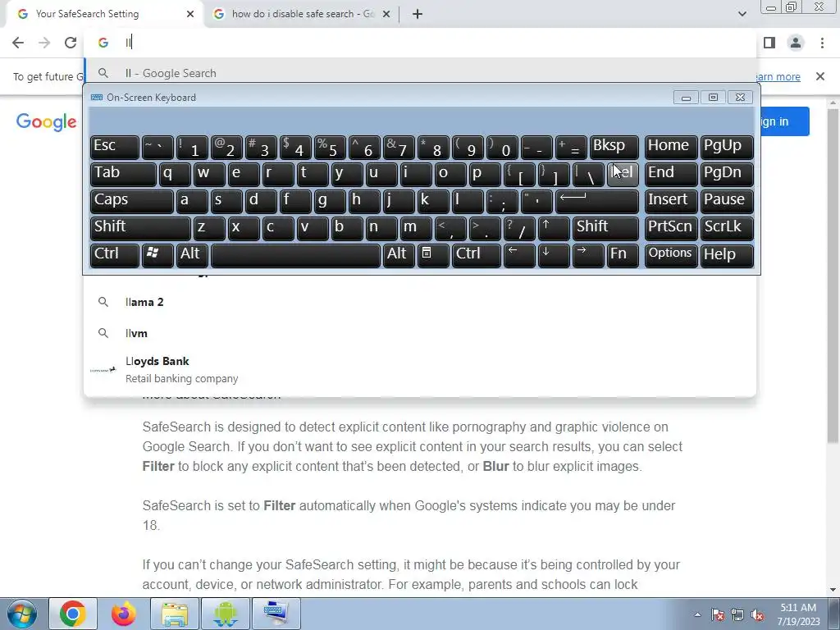The height and width of the screenshot is (630, 840).
Task: Toggle the right Shift key
Action: [605, 228]
